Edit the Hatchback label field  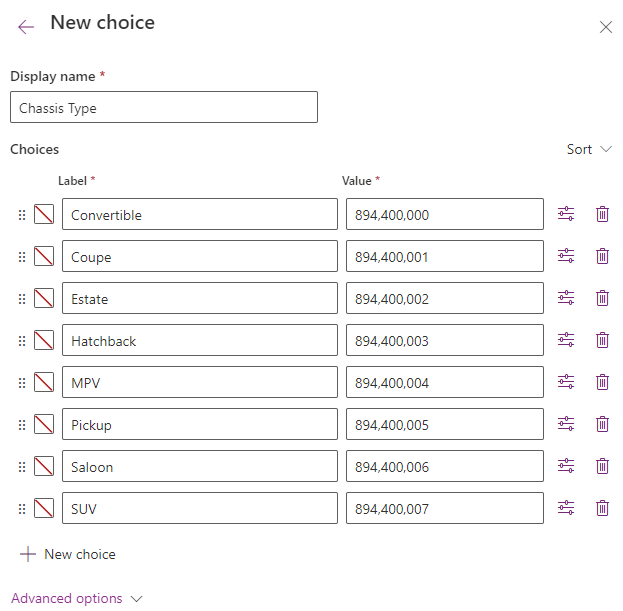pos(200,340)
